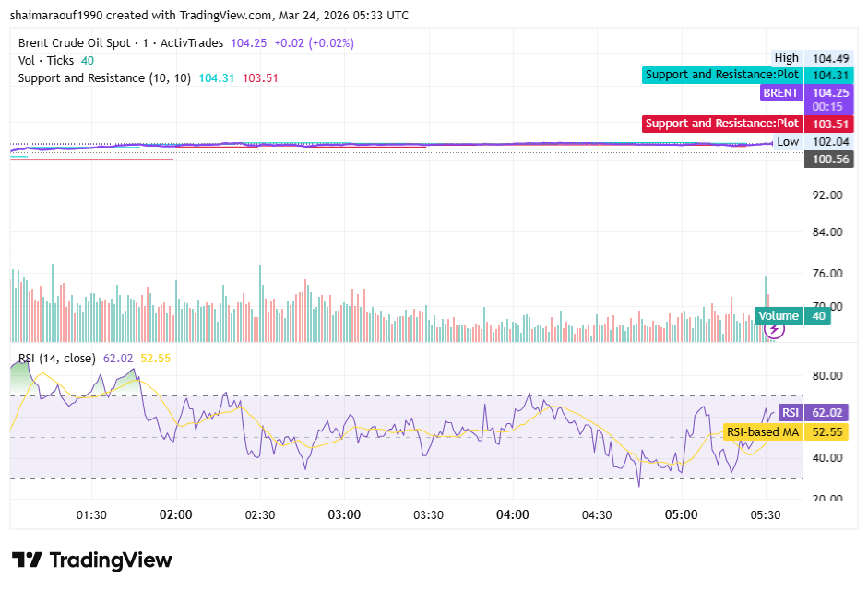Click the green Volume label tag
Screen dimensions: 868x590
click(778, 316)
